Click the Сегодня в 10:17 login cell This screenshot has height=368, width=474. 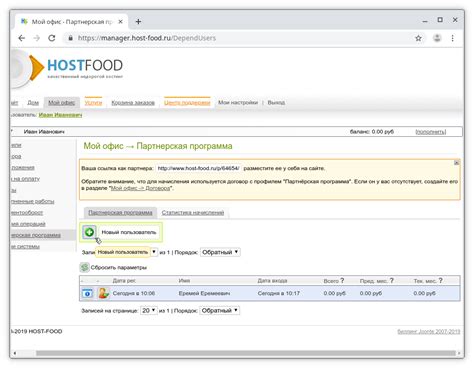tap(279, 293)
